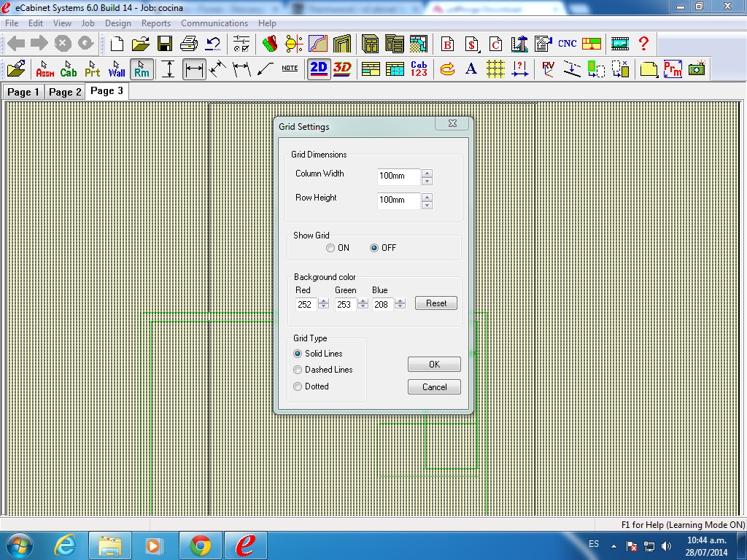Select Dashed Lines grid type
Screen dimensions: 747x560
[x=298, y=370]
